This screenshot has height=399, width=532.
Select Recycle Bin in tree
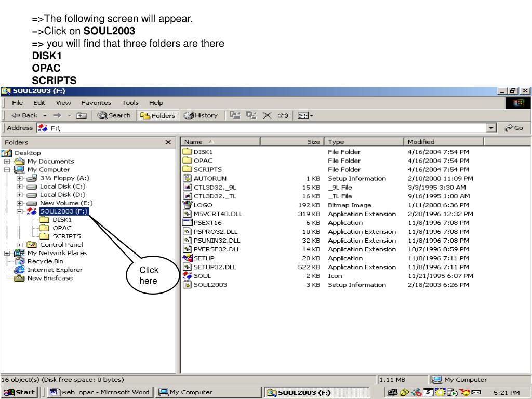pyautogui.click(x=45, y=261)
